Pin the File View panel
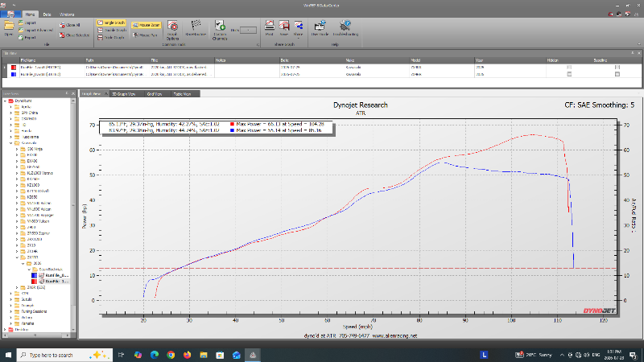 click(633, 53)
